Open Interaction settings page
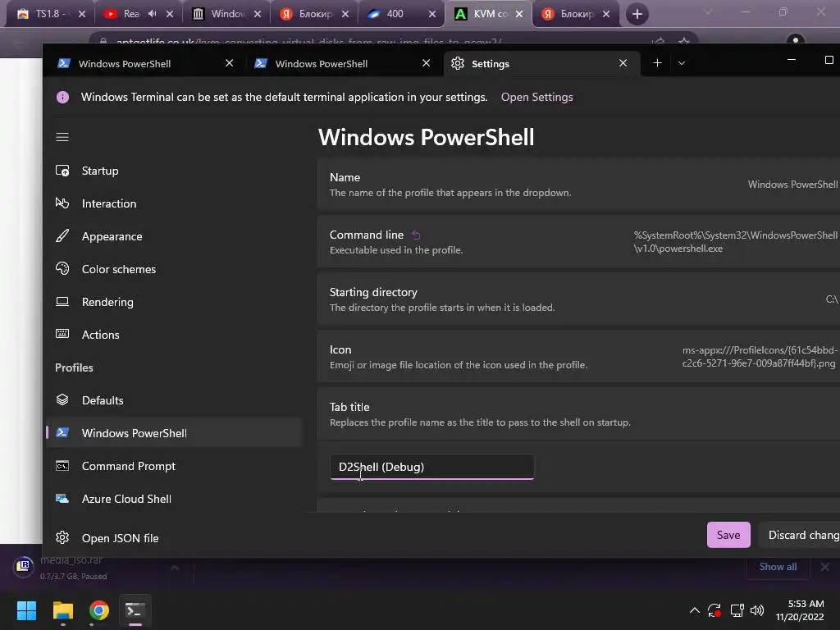This screenshot has height=630, width=840. pyautogui.click(x=174, y=203)
